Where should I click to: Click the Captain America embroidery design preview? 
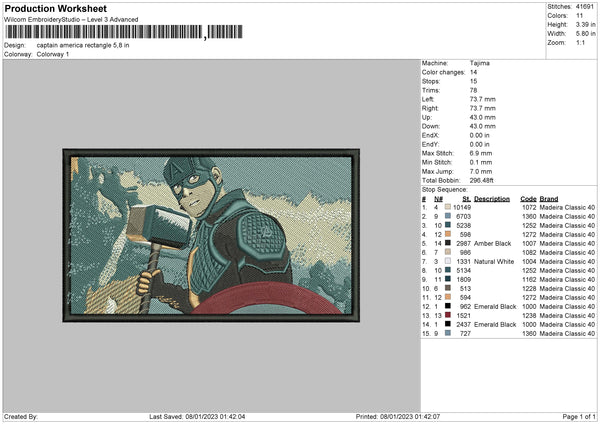coord(211,235)
